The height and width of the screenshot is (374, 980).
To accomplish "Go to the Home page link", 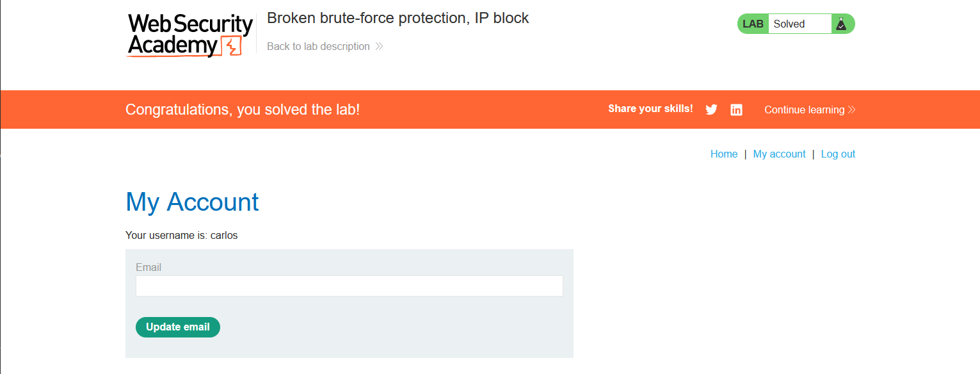I will tap(724, 154).
